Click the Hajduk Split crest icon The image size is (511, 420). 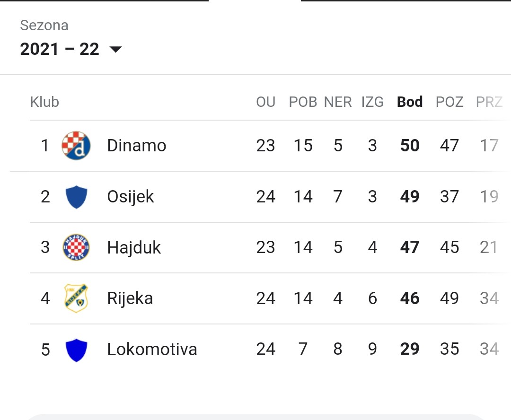[76, 247]
